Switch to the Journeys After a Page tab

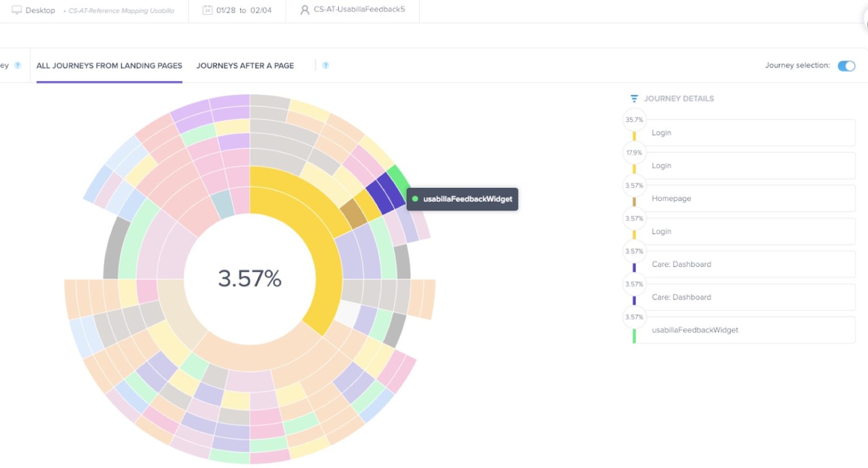tap(245, 65)
